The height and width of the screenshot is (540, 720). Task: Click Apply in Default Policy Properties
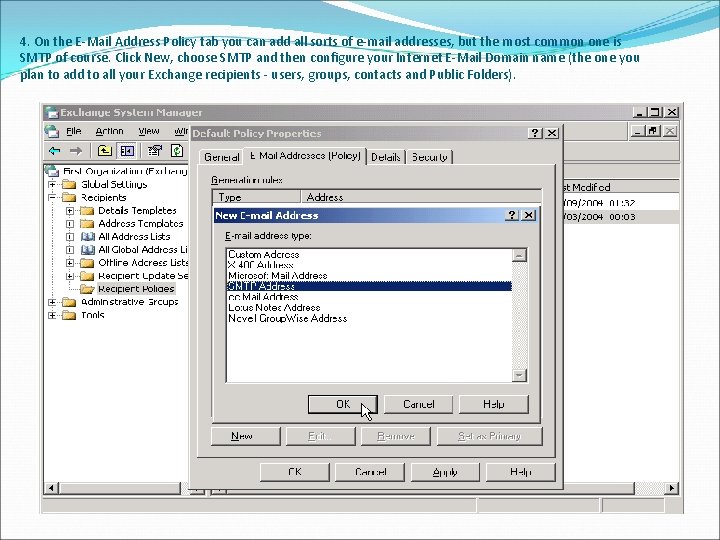click(445, 472)
